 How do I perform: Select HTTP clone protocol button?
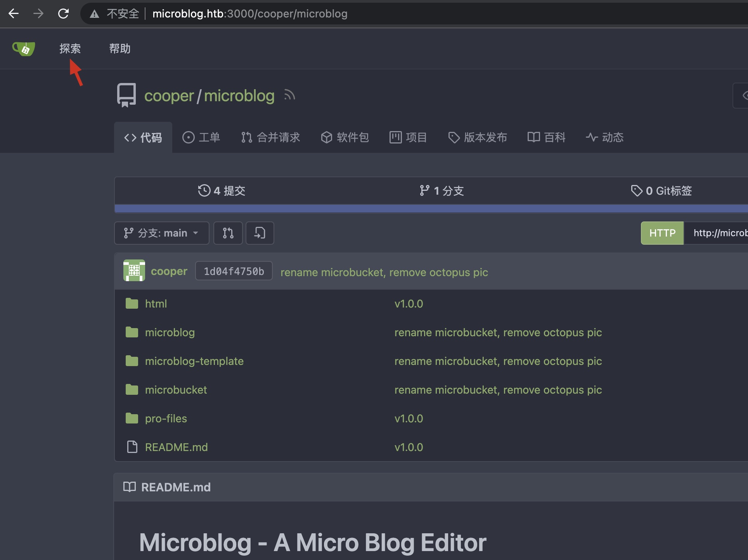662,233
